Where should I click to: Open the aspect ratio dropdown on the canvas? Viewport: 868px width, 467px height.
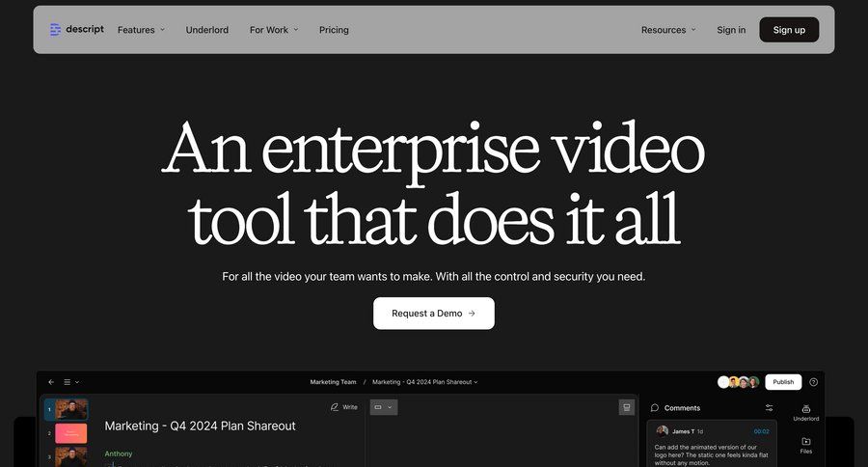(383, 407)
